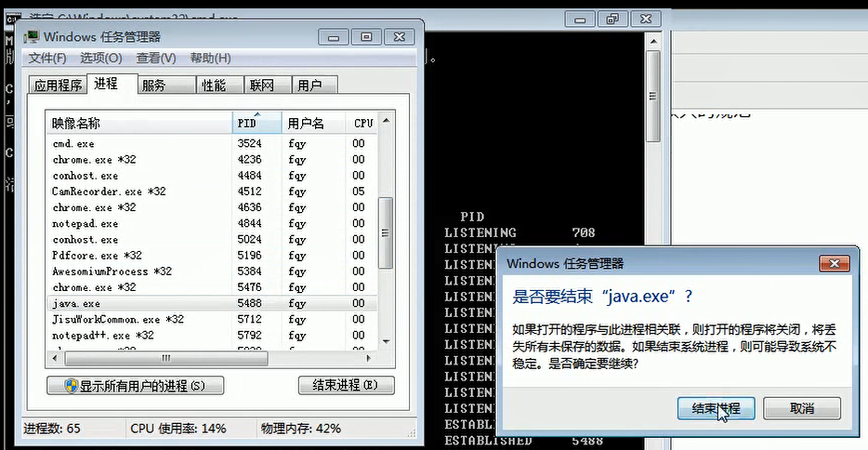Click 显示所有用户的进程(S) button

coord(136,386)
